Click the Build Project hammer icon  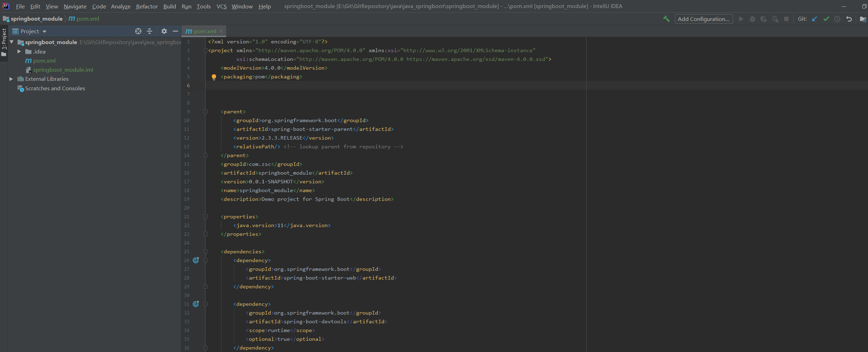(x=666, y=19)
